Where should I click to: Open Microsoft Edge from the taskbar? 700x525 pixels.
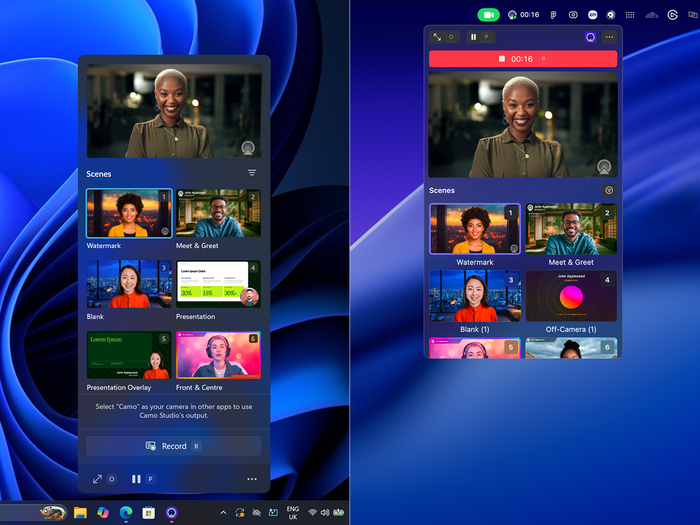(126, 512)
